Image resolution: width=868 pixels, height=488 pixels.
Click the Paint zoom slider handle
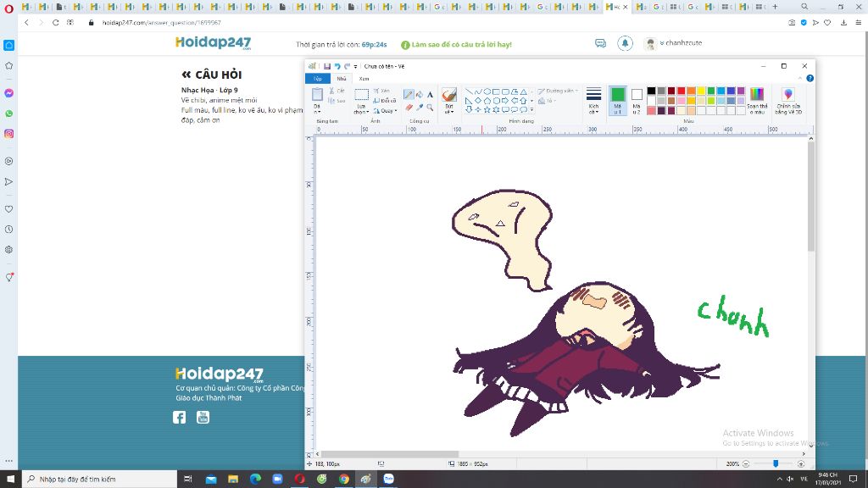(x=776, y=463)
